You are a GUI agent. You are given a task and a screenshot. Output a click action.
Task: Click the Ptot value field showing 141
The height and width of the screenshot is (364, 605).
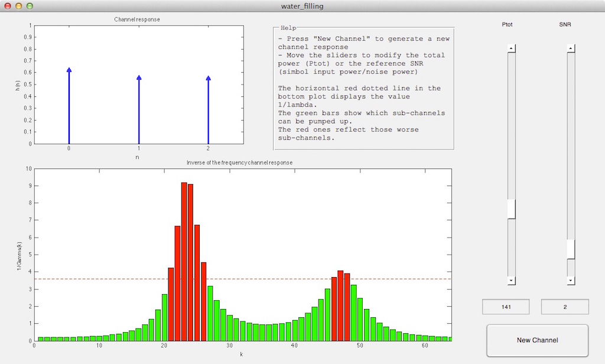click(506, 307)
